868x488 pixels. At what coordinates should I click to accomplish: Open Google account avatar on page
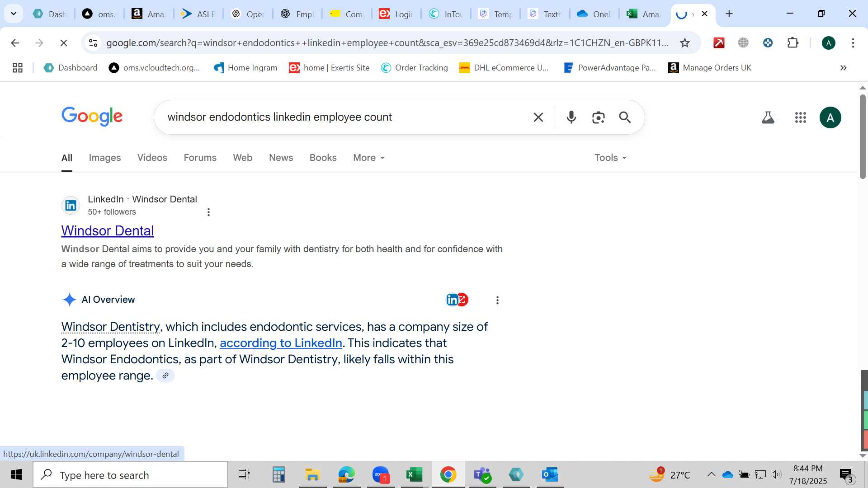pyautogui.click(x=830, y=117)
